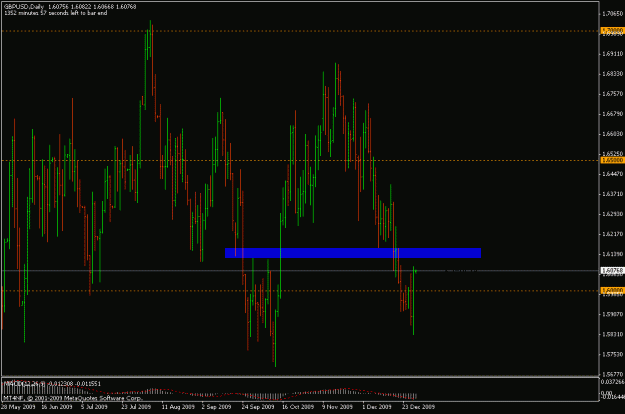Click the 5 Jul 2009 date label
The width and height of the screenshot is (625, 414).
click(94, 407)
